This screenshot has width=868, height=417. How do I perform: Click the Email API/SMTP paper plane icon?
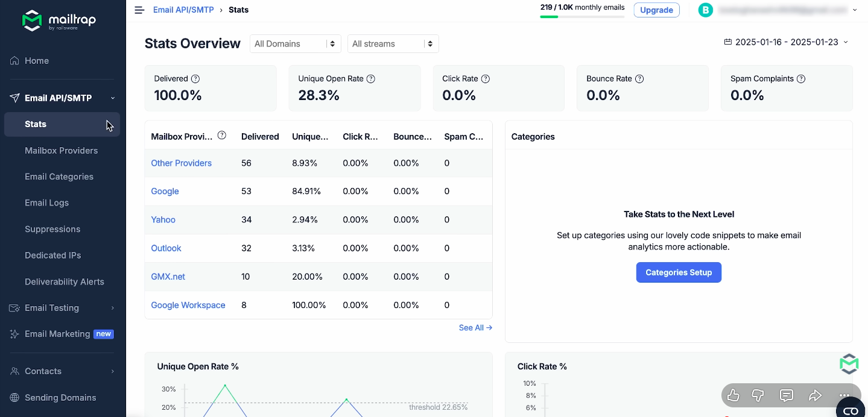coord(14,98)
